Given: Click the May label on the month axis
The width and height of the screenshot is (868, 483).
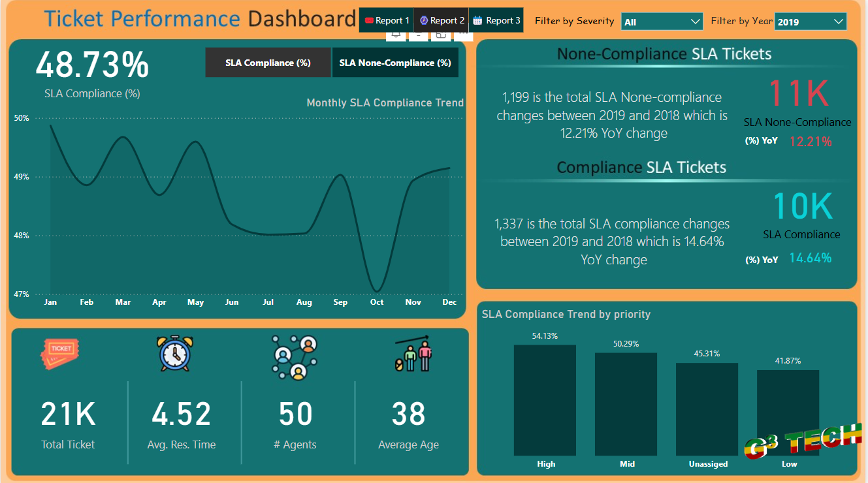Looking at the screenshot, I should pos(195,302).
